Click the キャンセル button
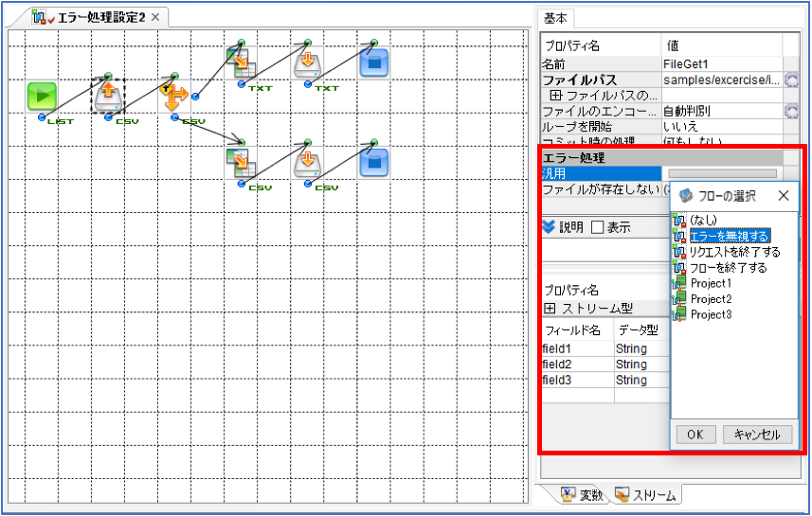The height and width of the screenshot is (516, 812). 757,435
